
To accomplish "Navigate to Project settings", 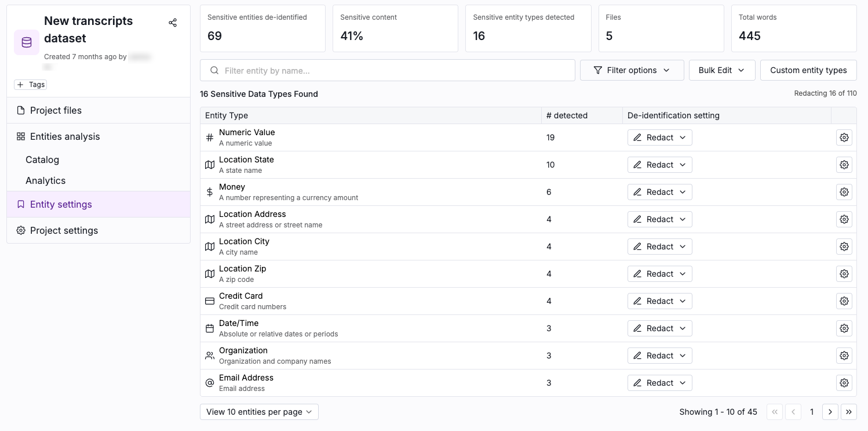I will click(64, 230).
